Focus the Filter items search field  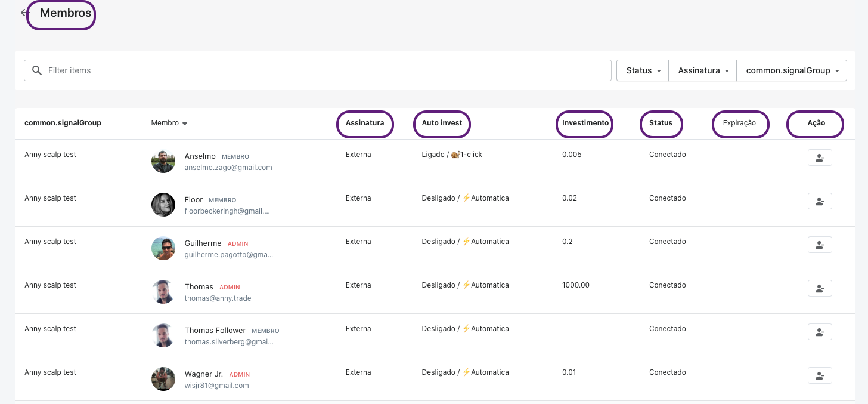(x=318, y=70)
